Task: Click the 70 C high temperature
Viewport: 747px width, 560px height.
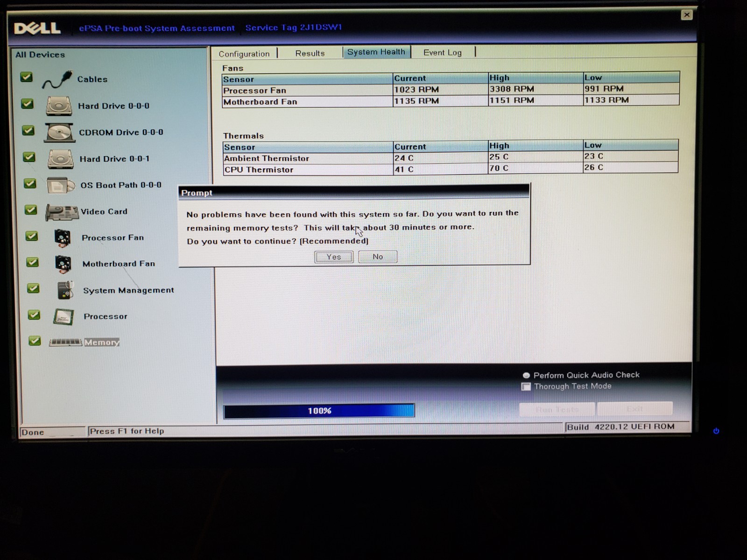Action: (499, 168)
